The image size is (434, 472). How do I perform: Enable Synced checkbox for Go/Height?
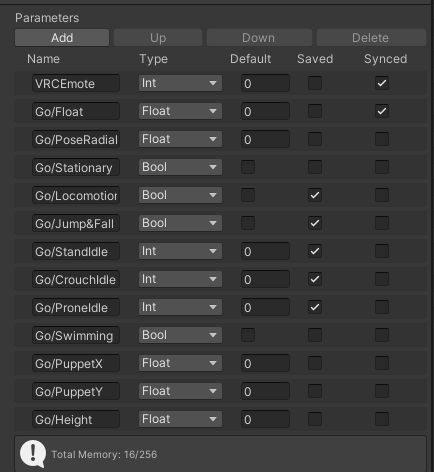tap(382, 419)
